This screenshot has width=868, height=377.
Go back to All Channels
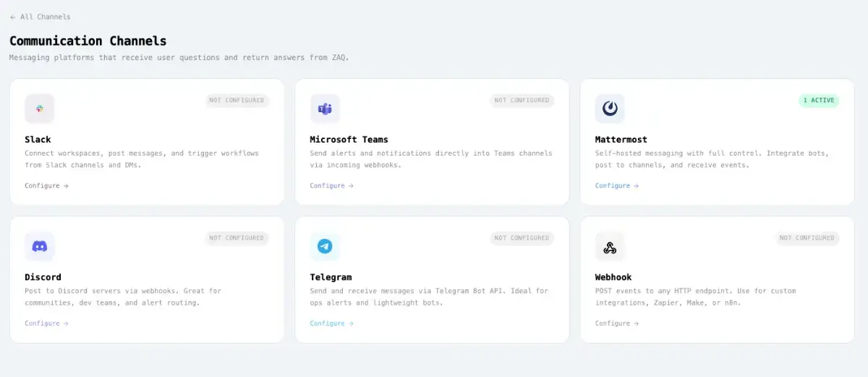41,17
